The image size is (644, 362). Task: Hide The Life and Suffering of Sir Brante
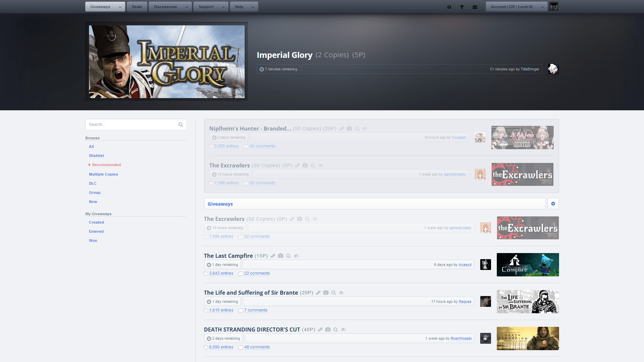pos(341,293)
